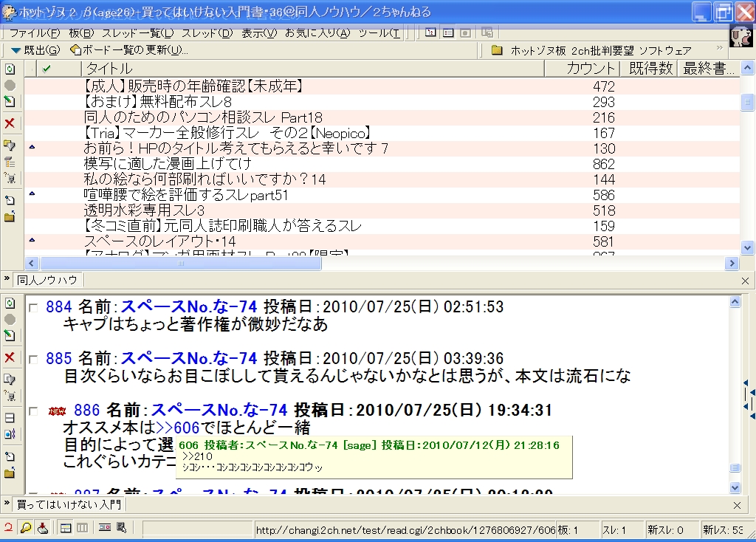Viewport: 756px width, 542px height.
Task: Click post number 884 link
Action: tap(59, 306)
